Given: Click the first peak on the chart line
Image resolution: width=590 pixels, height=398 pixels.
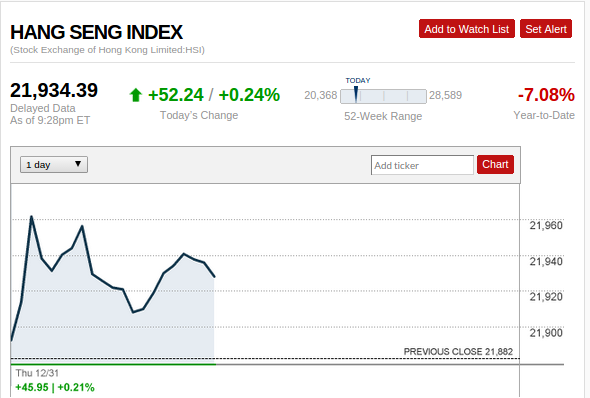Looking at the screenshot, I should [31, 217].
